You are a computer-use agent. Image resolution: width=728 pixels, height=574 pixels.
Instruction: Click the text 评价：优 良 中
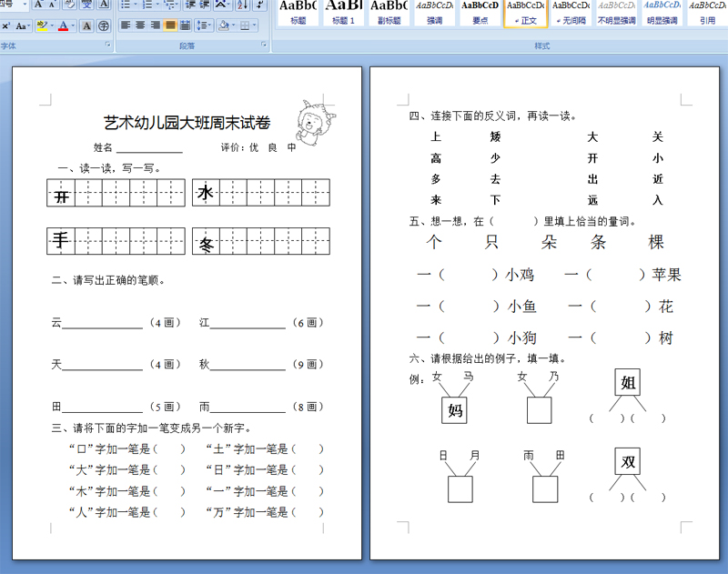[258, 147]
